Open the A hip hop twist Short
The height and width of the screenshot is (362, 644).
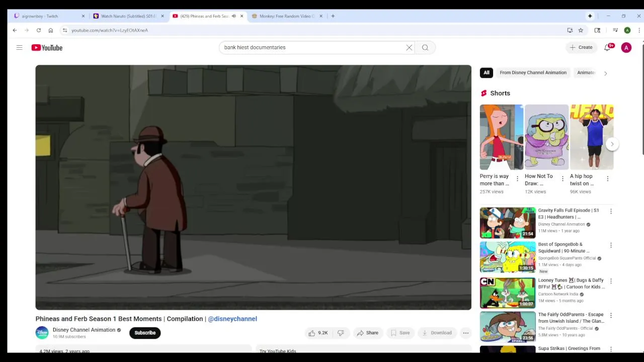click(592, 137)
